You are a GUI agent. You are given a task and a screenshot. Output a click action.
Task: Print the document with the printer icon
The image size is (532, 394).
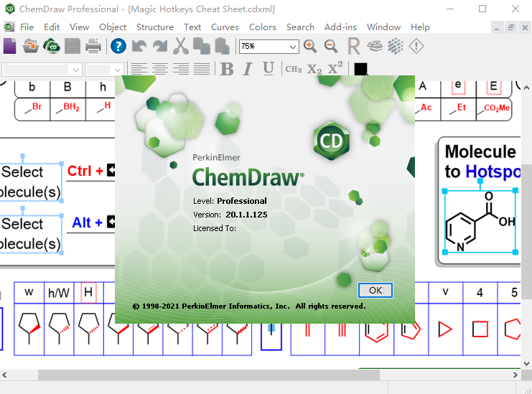click(93, 46)
